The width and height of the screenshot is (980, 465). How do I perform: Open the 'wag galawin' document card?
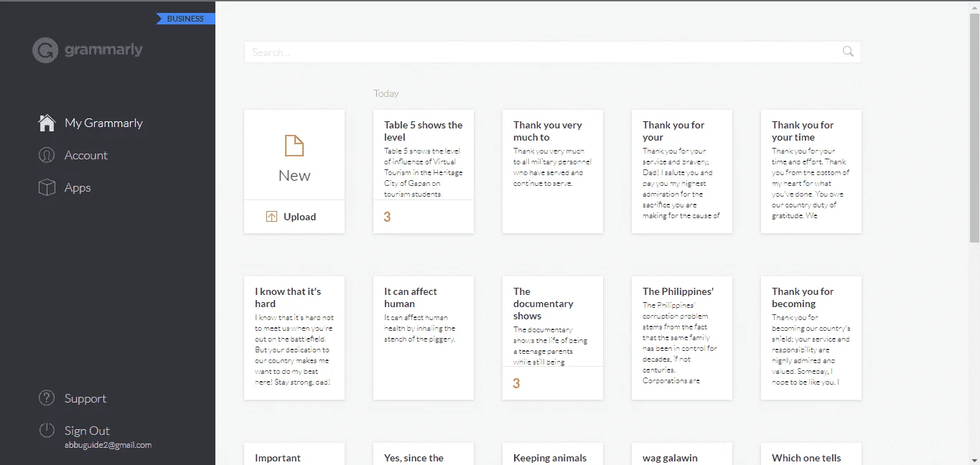(682, 454)
